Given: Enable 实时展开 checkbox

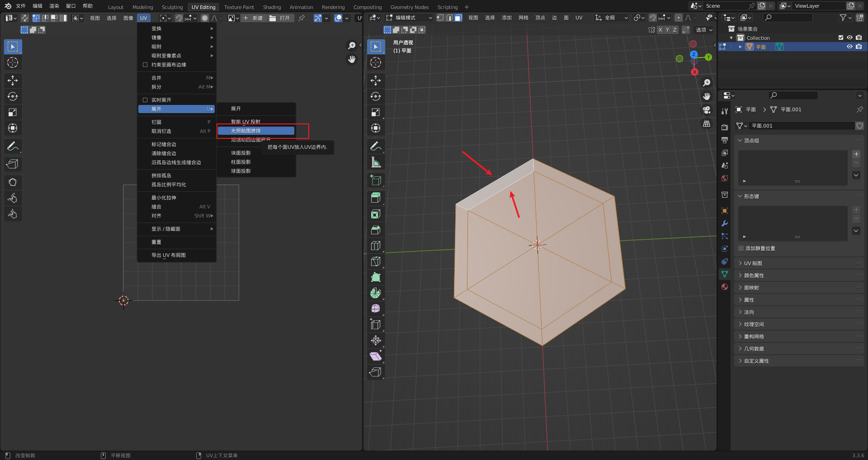Looking at the screenshot, I should 145,100.
